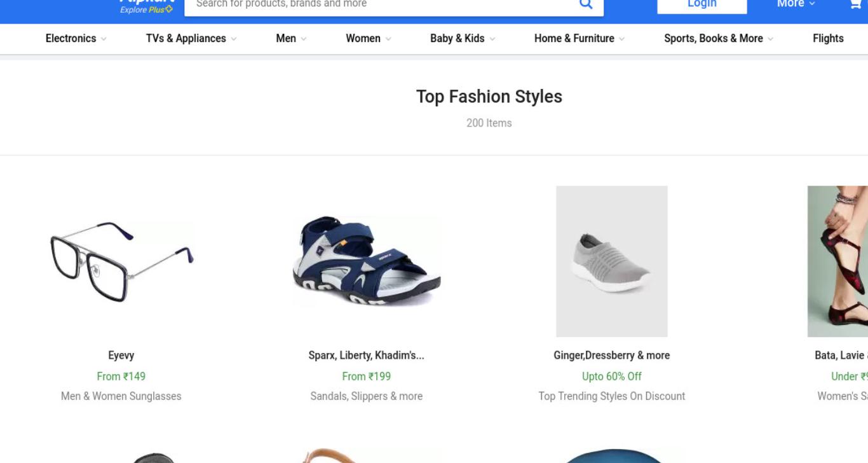Expand Sports, Books & More menu
Image resolution: width=868 pixels, height=463 pixels.
[719, 38]
